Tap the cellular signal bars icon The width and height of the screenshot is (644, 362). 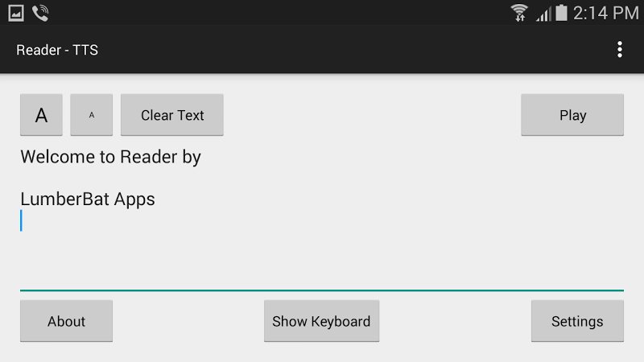coord(543,13)
